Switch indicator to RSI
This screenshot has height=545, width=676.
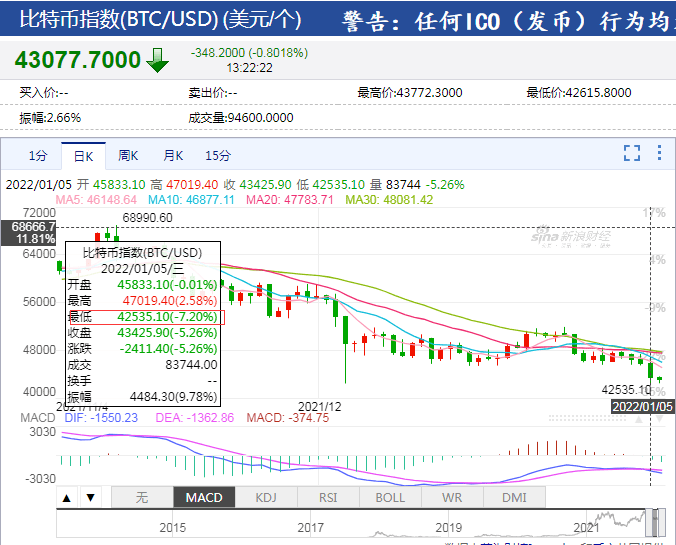328,498
